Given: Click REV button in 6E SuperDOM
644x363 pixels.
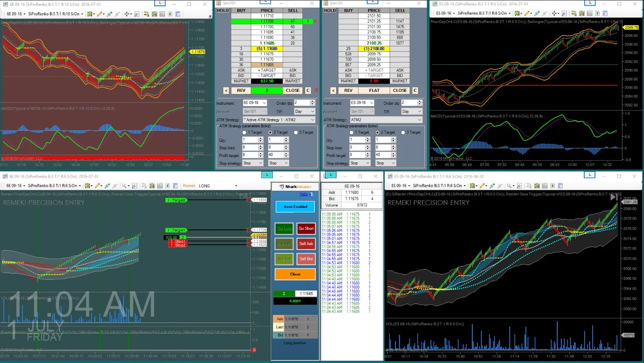Looking at the screenshot, I should click(x=241, y=90).
